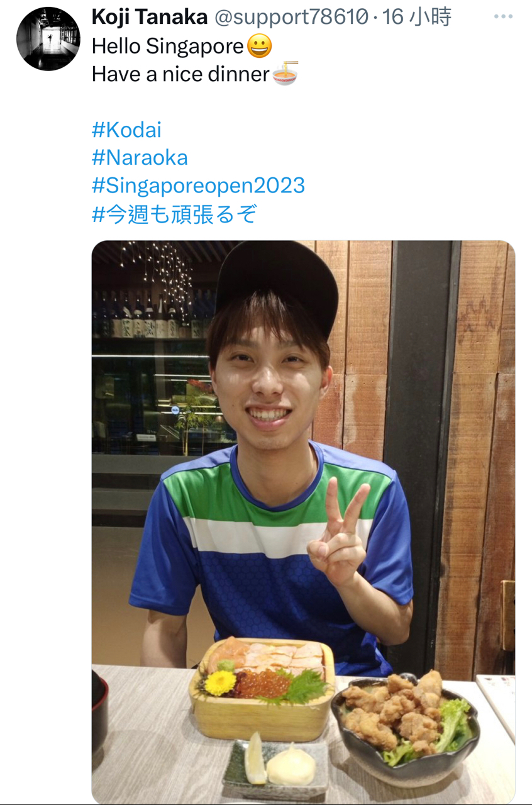Image resolution: width=532 pixels, height=805 pixels.
Task: Open the #今週も頑張るぞ hashtag
Action: 175,214
